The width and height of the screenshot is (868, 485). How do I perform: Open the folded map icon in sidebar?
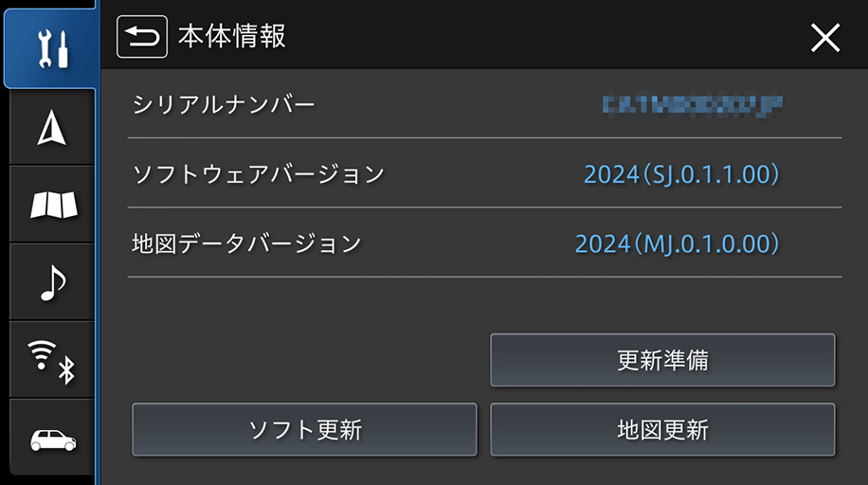52,205
